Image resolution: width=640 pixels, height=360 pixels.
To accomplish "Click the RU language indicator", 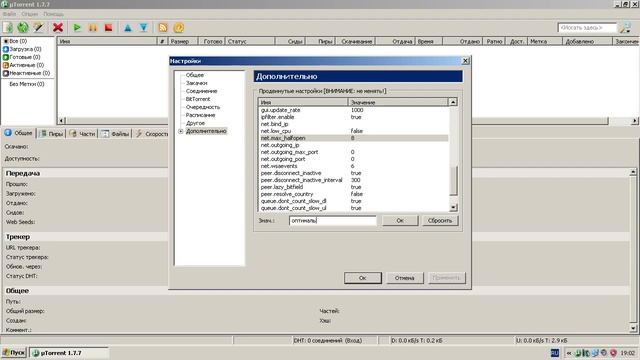I will 555,353.
